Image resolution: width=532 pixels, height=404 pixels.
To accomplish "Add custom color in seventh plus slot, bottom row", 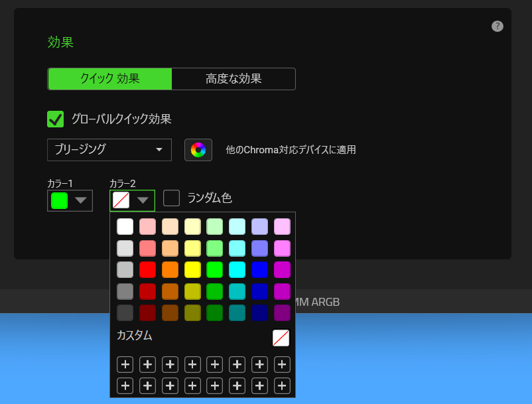I will point(259,385).
